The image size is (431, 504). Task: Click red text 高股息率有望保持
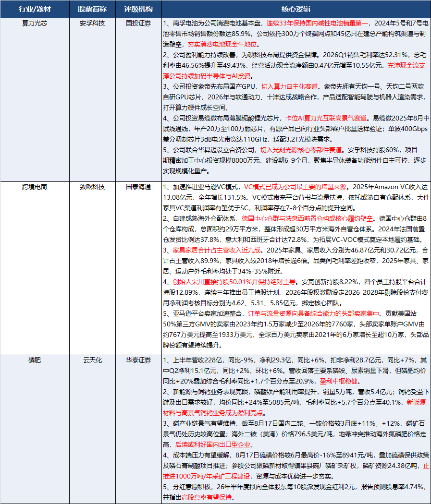207,497
